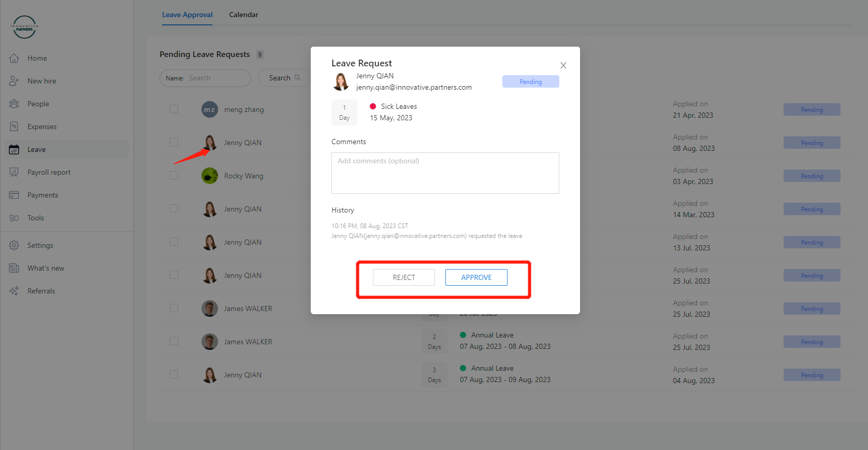
Task: Click the Tools icon in sidebar
Action: (x=14, y=218)
